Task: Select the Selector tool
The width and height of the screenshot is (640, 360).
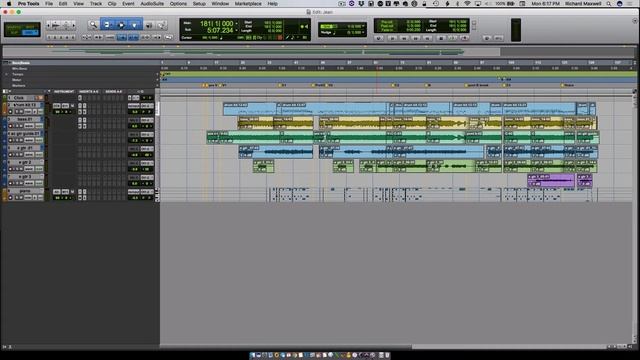Action: 121,25
